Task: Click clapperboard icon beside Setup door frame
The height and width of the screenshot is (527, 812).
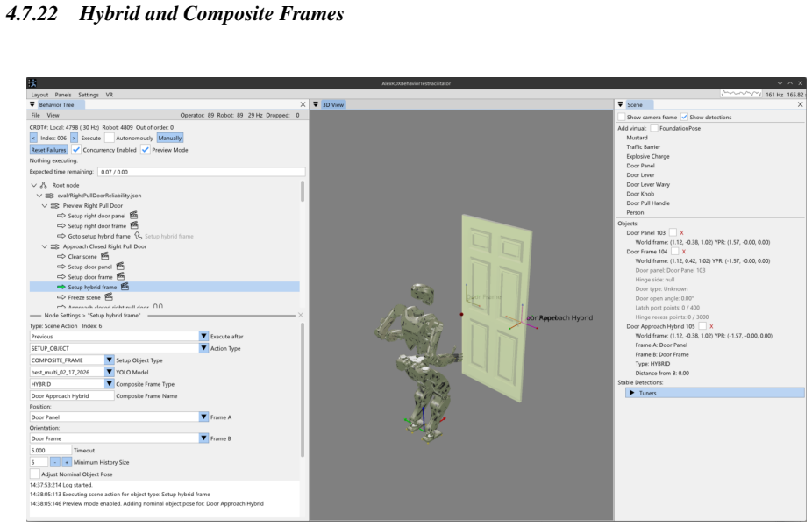Action: click(x=121, y=276)
